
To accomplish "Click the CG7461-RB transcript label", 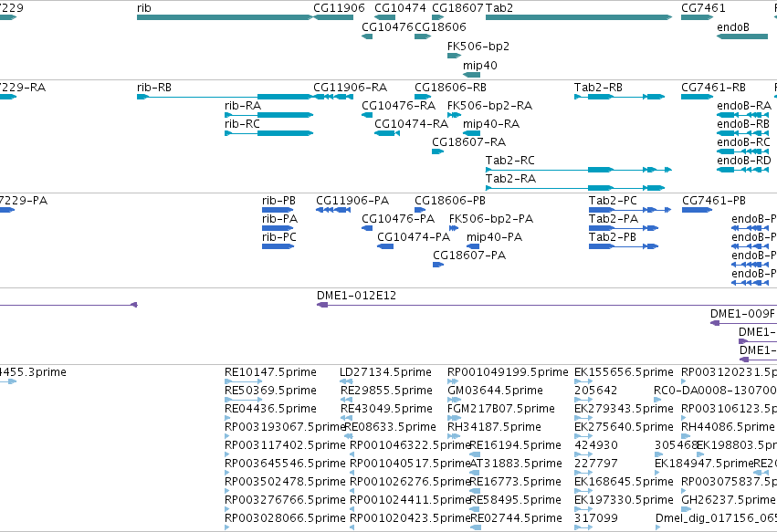I will (714, 88).
